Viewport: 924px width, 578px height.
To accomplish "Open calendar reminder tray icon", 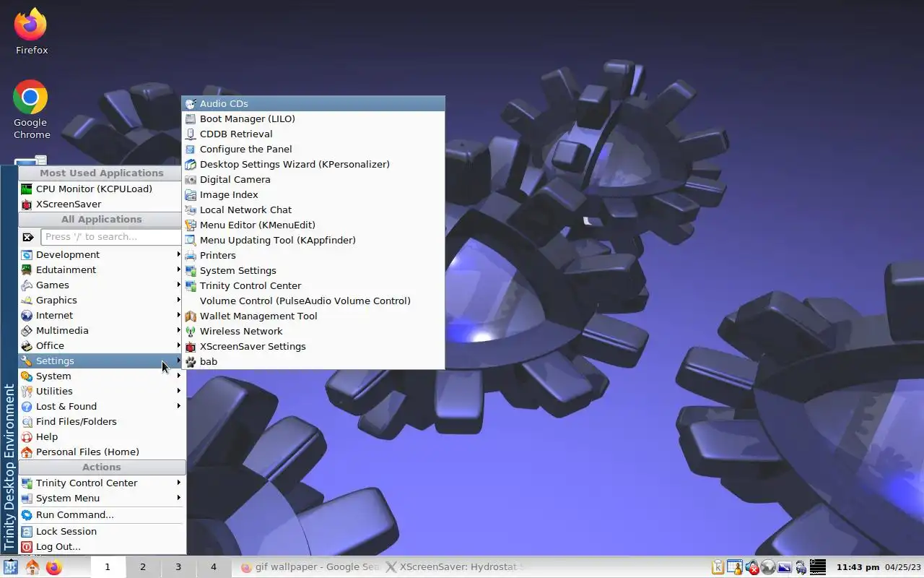I will point(735,567).
